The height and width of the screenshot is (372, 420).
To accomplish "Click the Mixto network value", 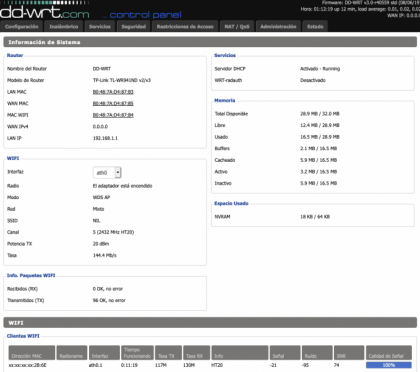I will click(98, 209).
